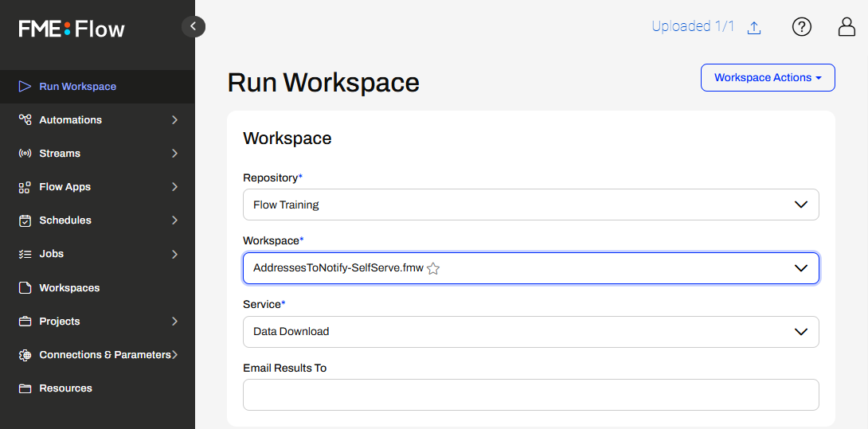Viewport: 868px width, 429px height.
Task: Click the Schedules calendar icon
Action: coord(25,220)
